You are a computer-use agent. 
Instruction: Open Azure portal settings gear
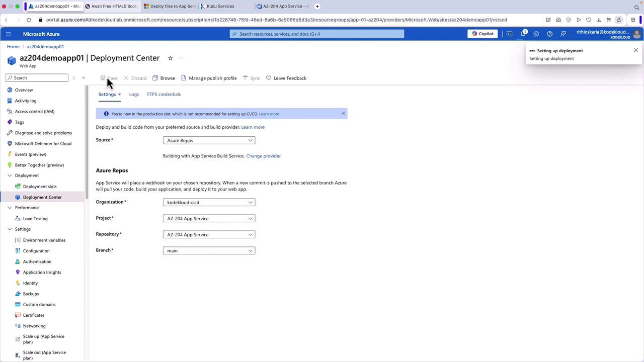tap(536, 34)
